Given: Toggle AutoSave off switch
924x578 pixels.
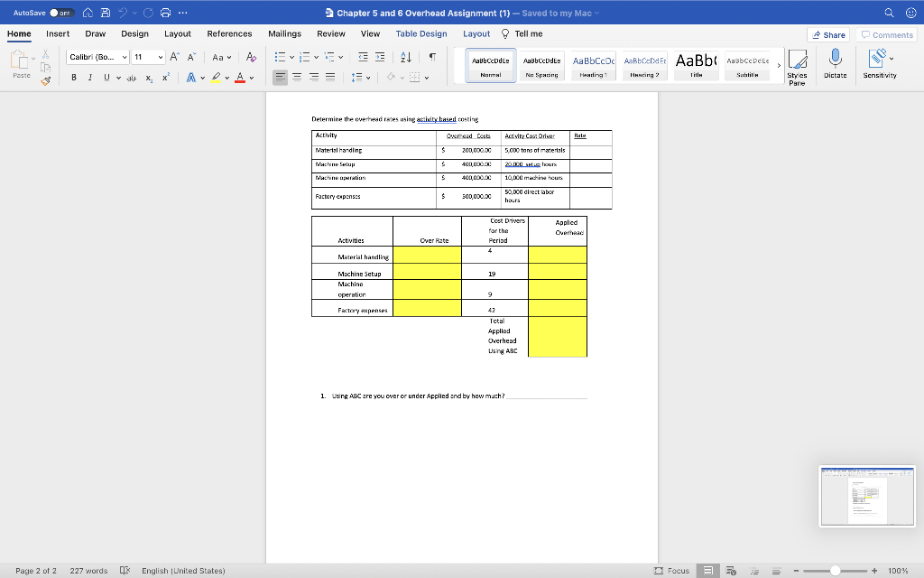Looking at the screenshot, I should (58, 13).
